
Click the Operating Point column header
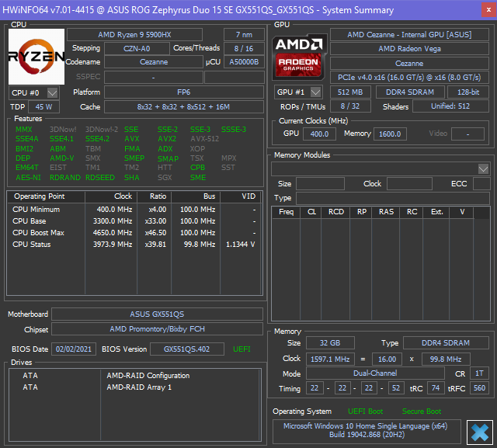click(46, 196)
